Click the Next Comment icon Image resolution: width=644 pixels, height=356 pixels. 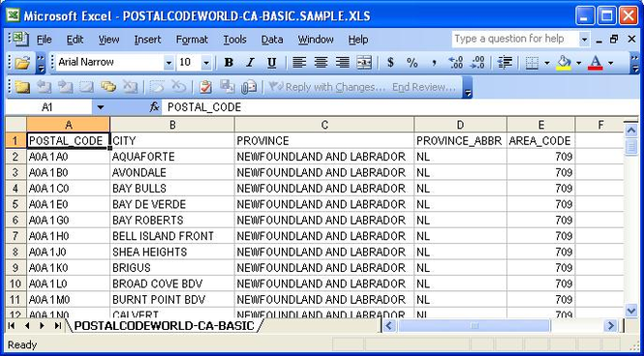click(65, 86)
